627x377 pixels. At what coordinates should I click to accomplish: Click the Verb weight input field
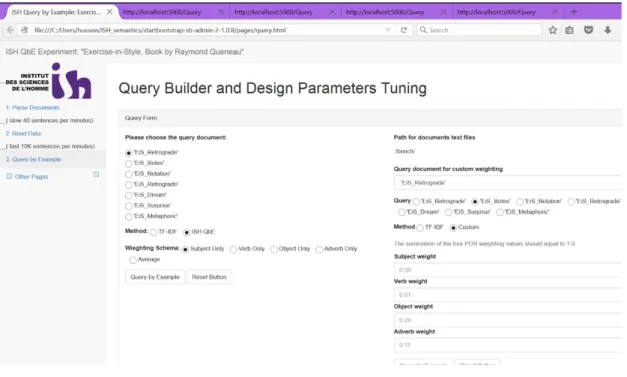point(508,295)
